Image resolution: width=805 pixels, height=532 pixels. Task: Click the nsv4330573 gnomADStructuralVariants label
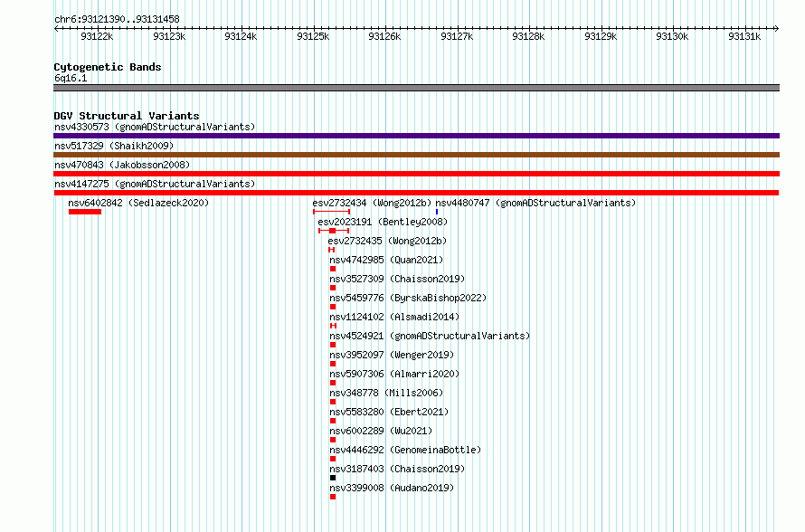[155, 127]
